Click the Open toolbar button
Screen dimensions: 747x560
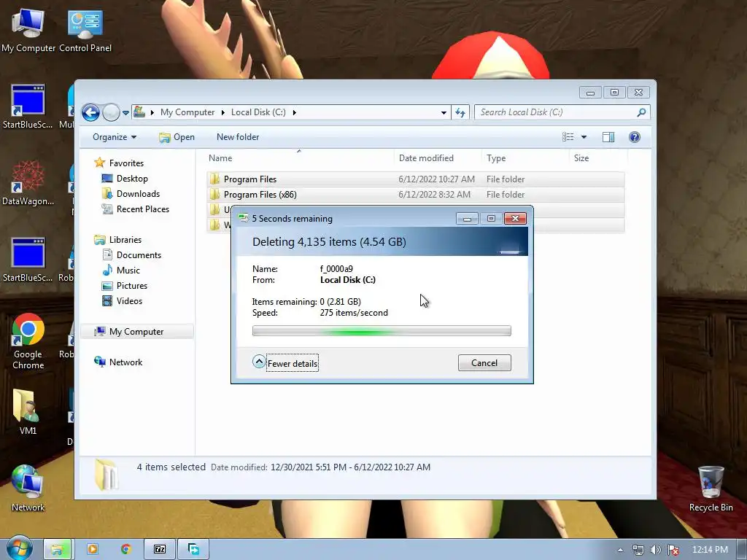pyautogui.click(x=177, y=137)
